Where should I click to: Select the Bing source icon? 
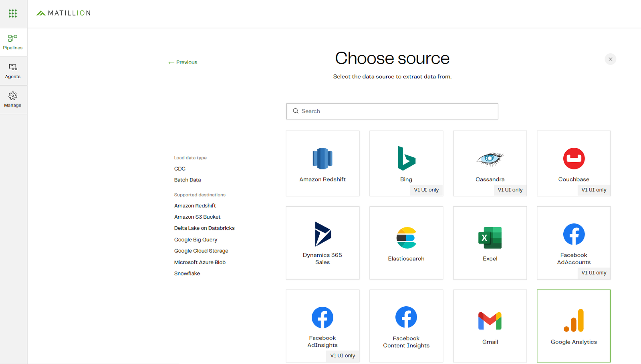coord(406,158)
